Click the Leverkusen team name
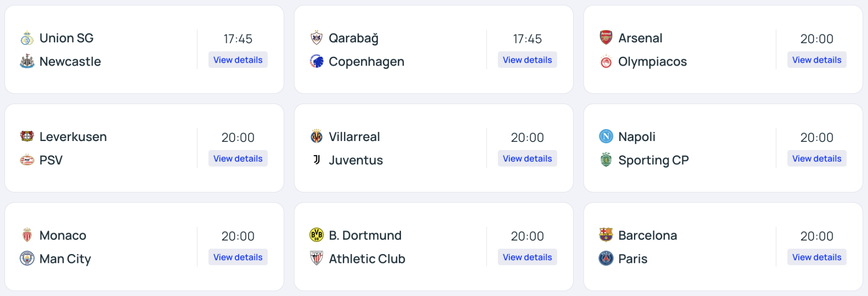 (x=73, y=137)
